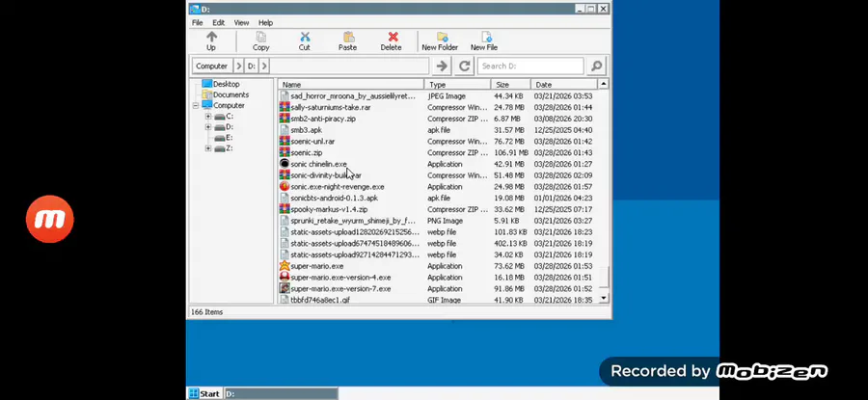Screen dimensions: 868x400
Task: Select the super-mario.exe star icon
Action: pyautogui.click(x=285, y=266)
